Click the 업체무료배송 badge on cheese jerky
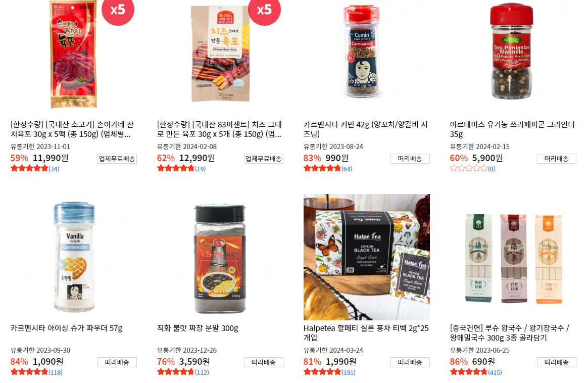The height and width of the screenshot is (383, 588). click(263, 159)
